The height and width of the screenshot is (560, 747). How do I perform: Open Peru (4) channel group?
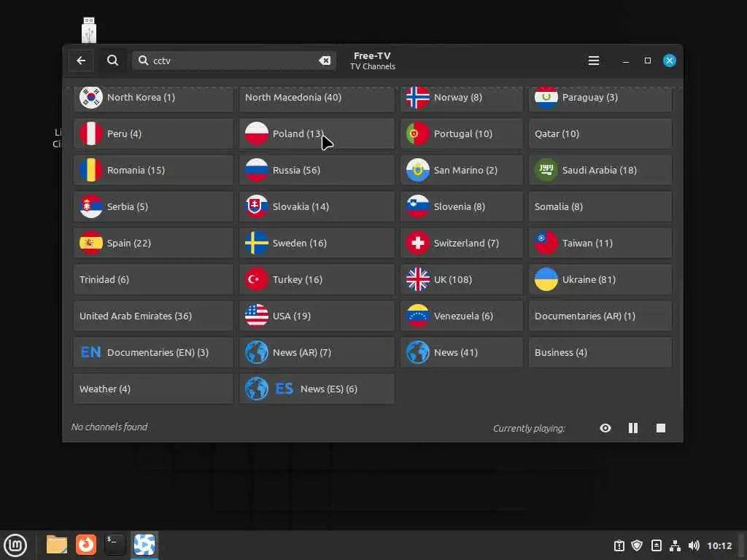(153, 134)
